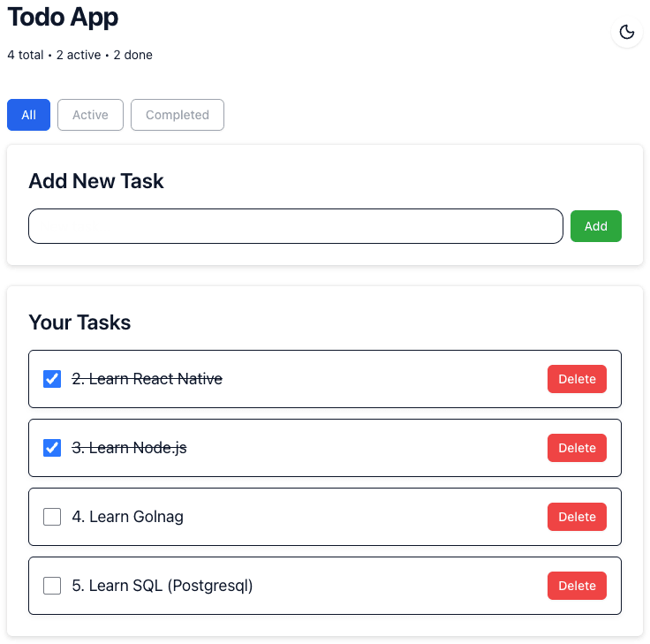Select the All filter tab
Screen dimensions: 650x644
pyautogui.click(x=29, y=115)
